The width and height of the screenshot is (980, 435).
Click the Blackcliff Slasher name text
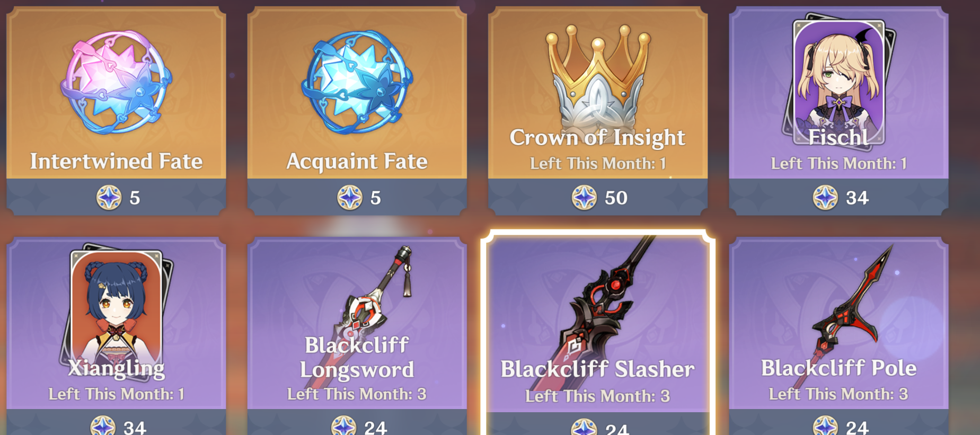pyautogui.click(x=597, y=369)
